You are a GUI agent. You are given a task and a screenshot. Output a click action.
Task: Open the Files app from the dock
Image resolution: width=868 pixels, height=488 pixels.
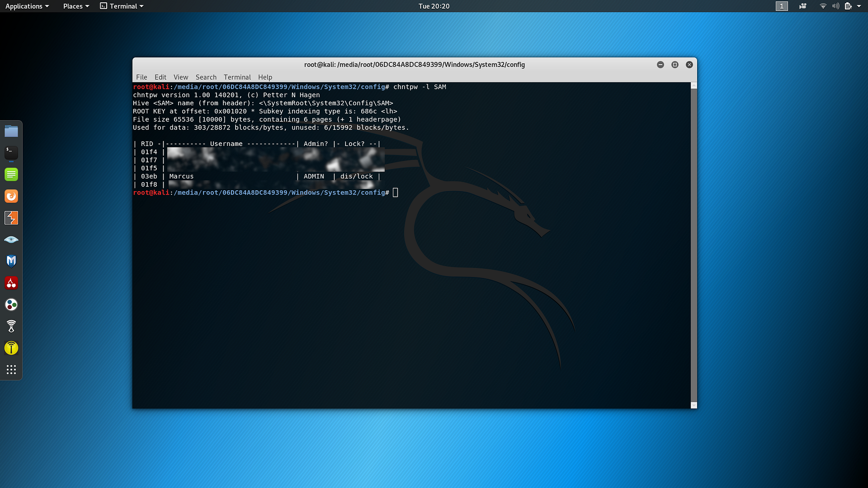tap(11, 131)
